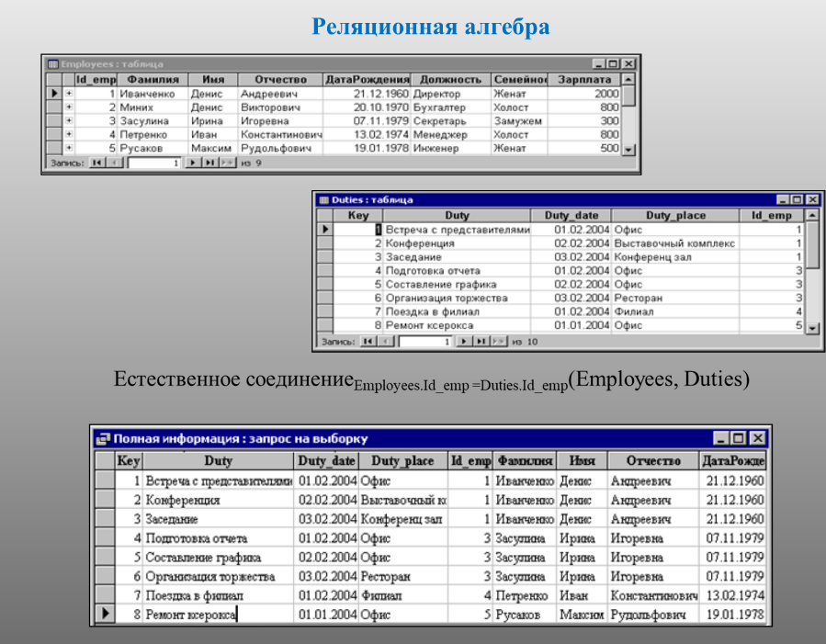826x644 pixels.
Task: Click cell 'Выставочный комплекс' in Duties table
Action: (x=675, y=243)
